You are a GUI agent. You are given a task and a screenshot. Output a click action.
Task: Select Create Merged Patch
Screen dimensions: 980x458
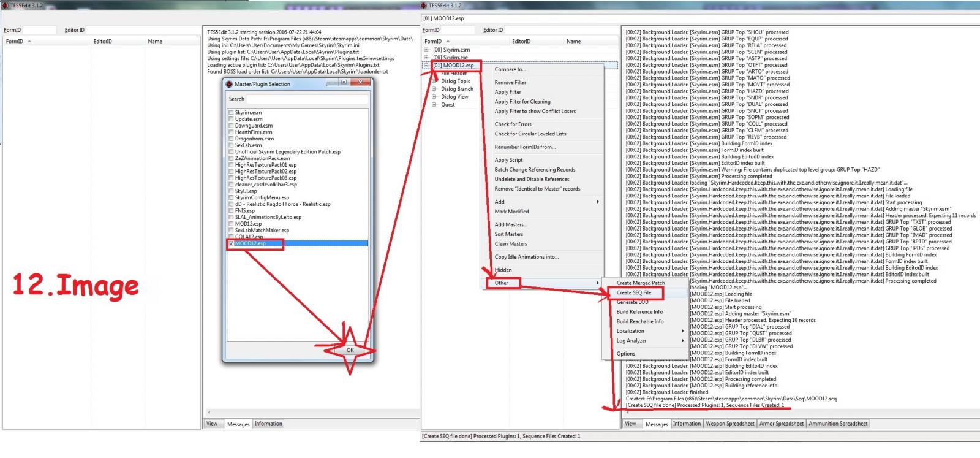coord(641,283)
